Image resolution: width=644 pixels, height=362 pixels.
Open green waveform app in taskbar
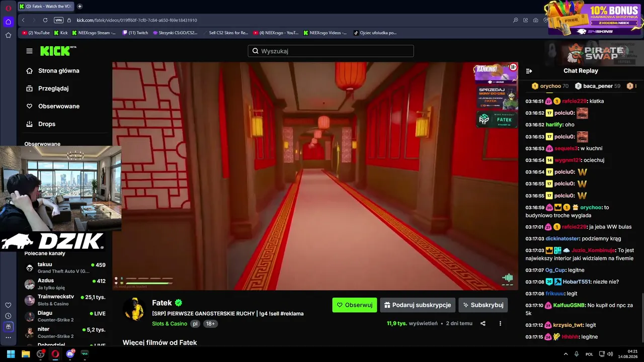tap(85, 354)
